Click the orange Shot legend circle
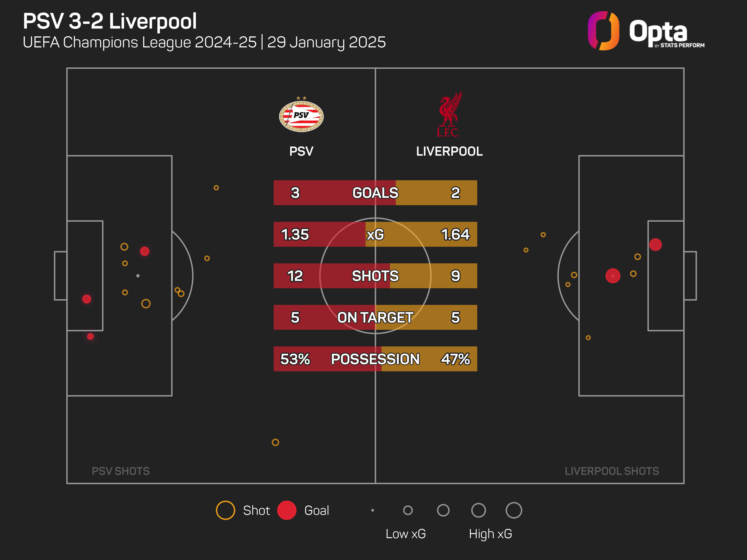The height and width of the screenshot is (560, 747). (x=225, y=510)
